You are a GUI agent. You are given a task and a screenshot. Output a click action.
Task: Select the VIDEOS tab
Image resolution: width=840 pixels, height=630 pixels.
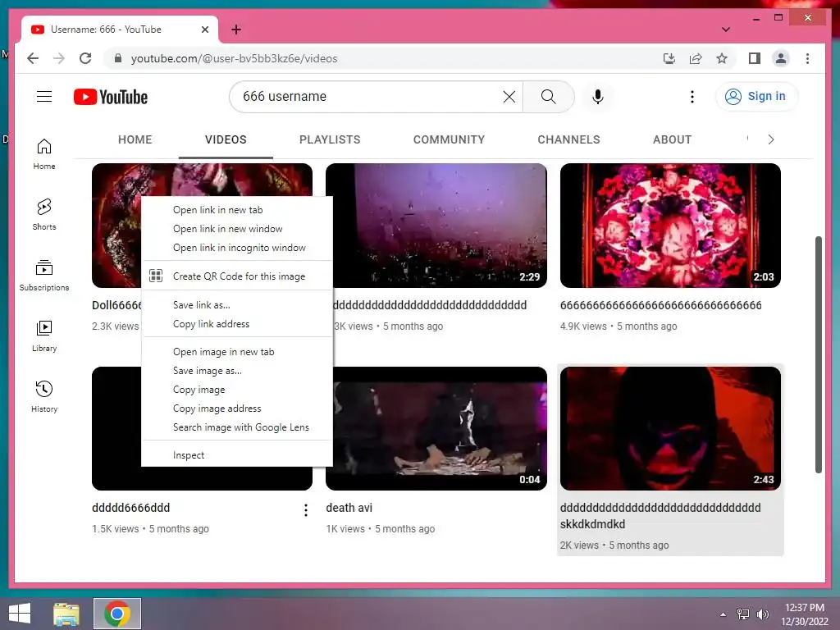tap(226, 139)
